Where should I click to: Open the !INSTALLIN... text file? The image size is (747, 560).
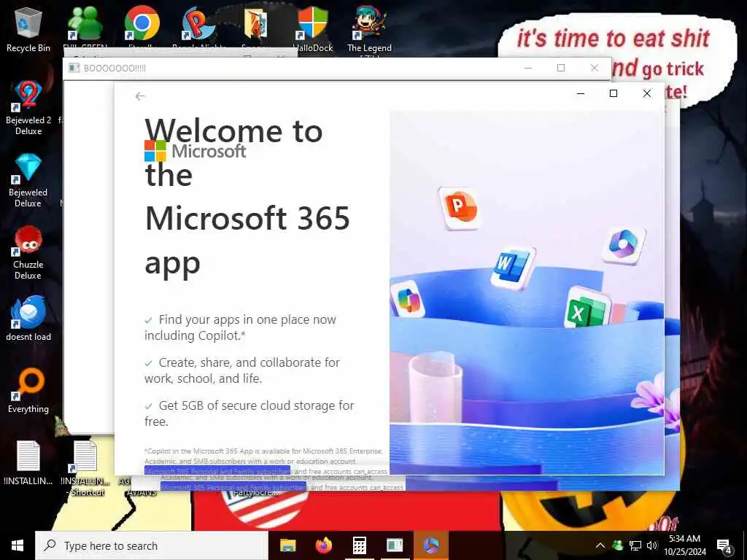pyautogui.click(x=28, y=463)
